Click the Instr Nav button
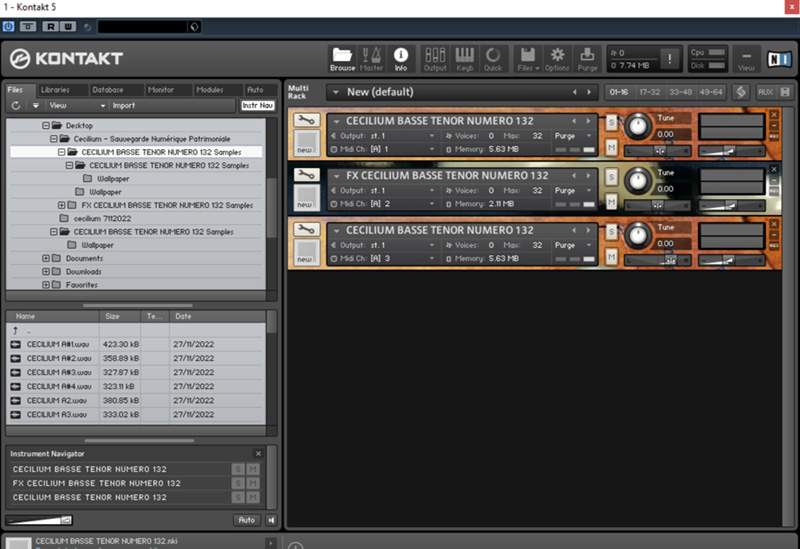 click(x=258, y=106)
